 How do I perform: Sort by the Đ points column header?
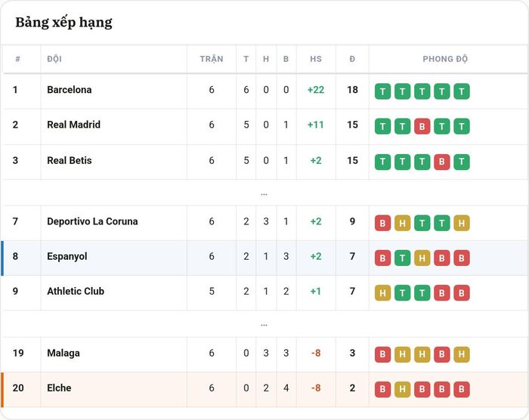click(352, 59)
